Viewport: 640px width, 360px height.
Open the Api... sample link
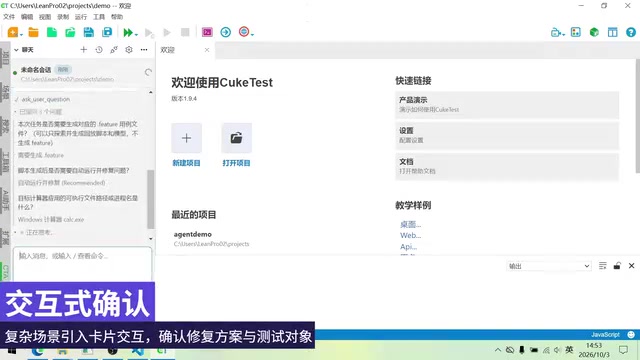click(x=409, y=247)
